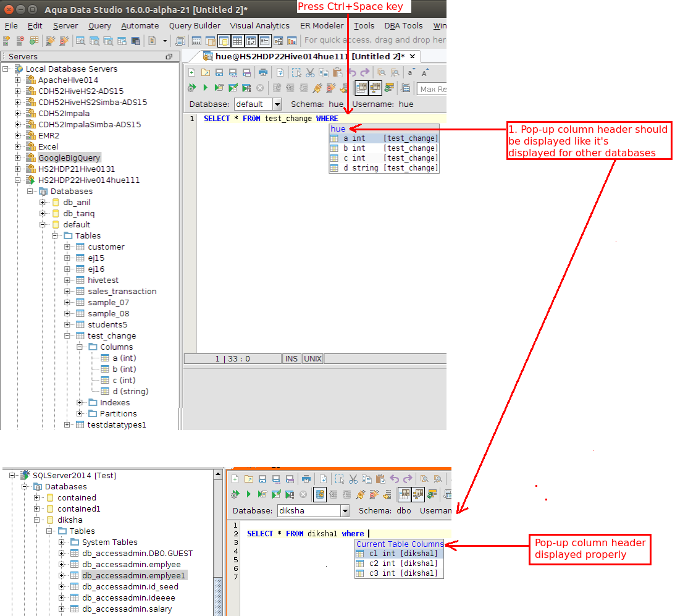This screenshot has height=616, width=675.
Task: Toggle database refresh button in SQL Server editor toolbar
Action: [319, 494]
